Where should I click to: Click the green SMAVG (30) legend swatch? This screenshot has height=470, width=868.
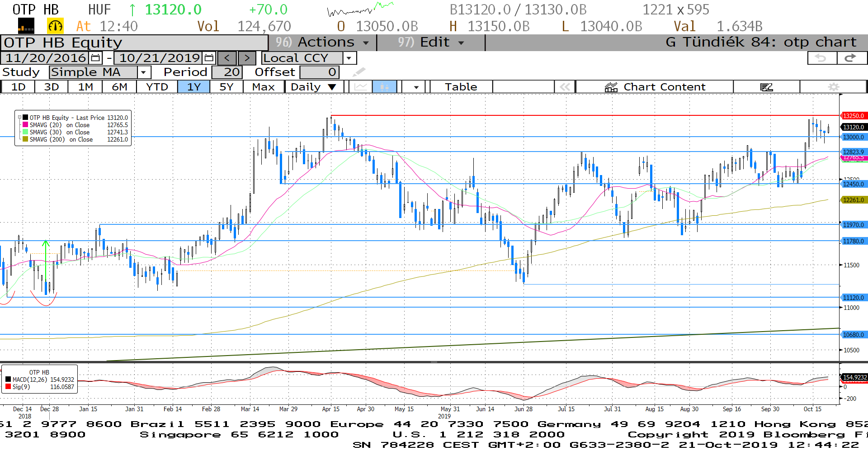25,132
